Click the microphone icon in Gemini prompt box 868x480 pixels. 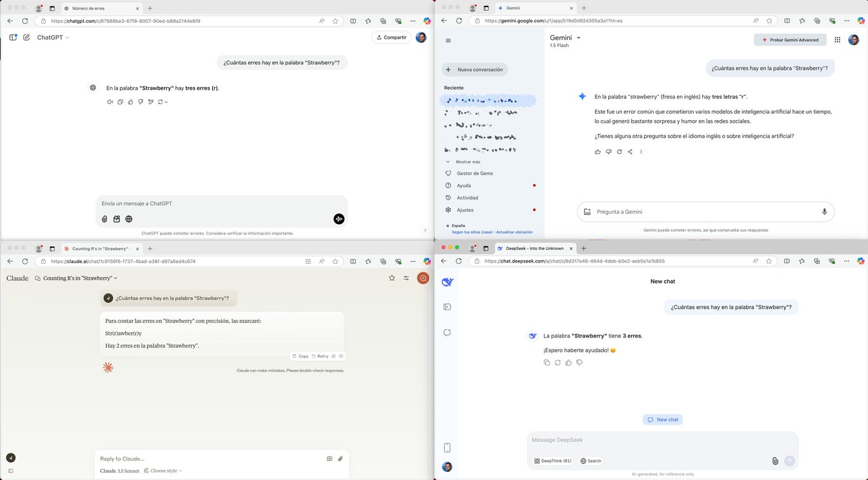pyautogui.click(x=824, y=212)
